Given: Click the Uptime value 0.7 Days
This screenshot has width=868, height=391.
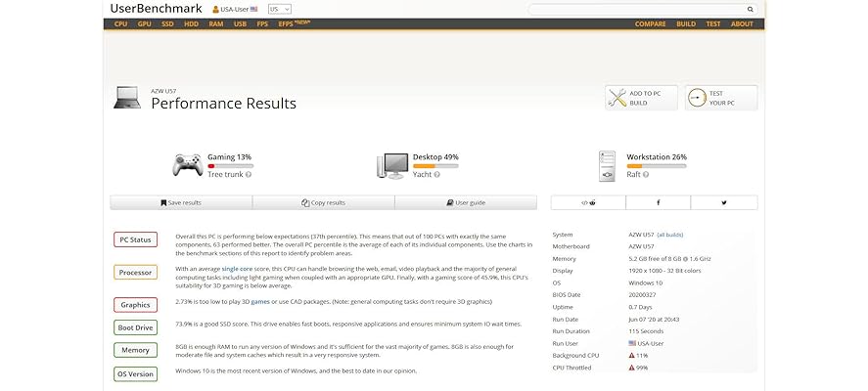Looking at the screenshot, I should point(639,308).
